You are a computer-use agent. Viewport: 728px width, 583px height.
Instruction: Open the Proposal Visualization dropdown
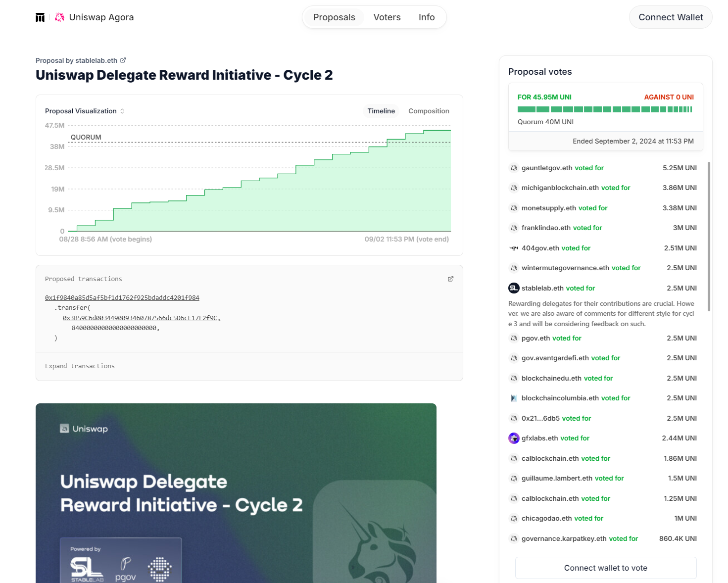pos(85,111)
